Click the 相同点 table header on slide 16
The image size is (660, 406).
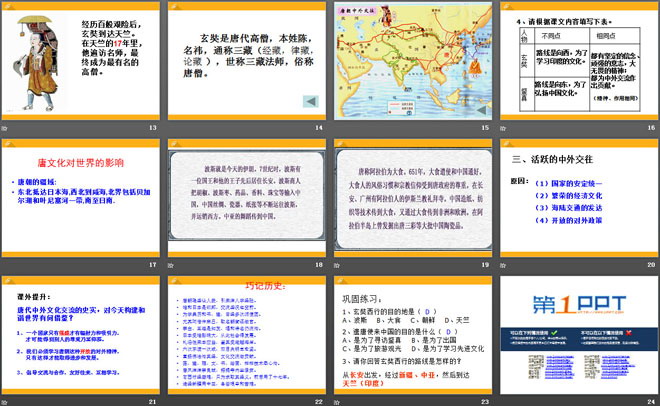[606, 36]
